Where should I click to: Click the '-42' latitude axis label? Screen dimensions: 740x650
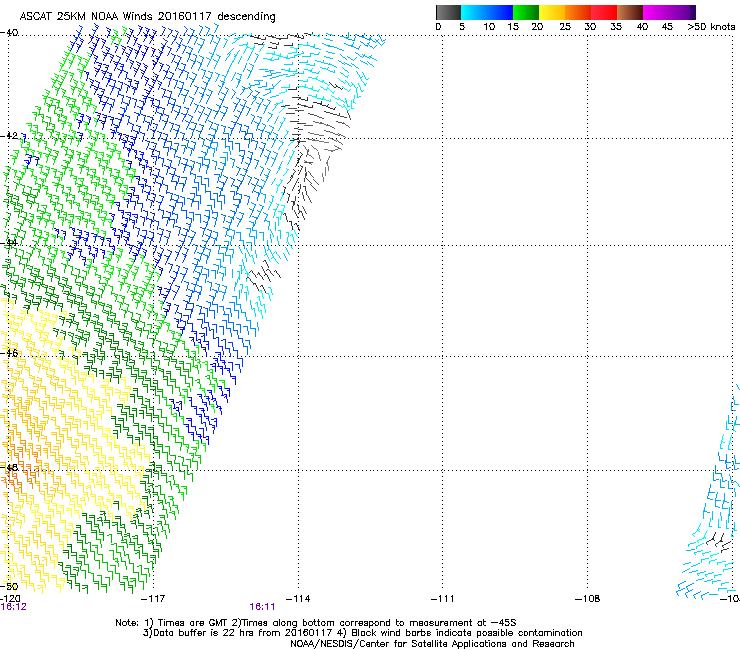tap(9, 136)
